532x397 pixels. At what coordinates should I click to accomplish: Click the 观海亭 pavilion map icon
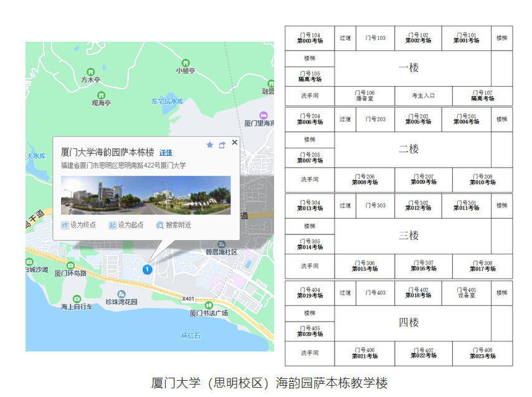pyautogui.click(x=101, y=95)
